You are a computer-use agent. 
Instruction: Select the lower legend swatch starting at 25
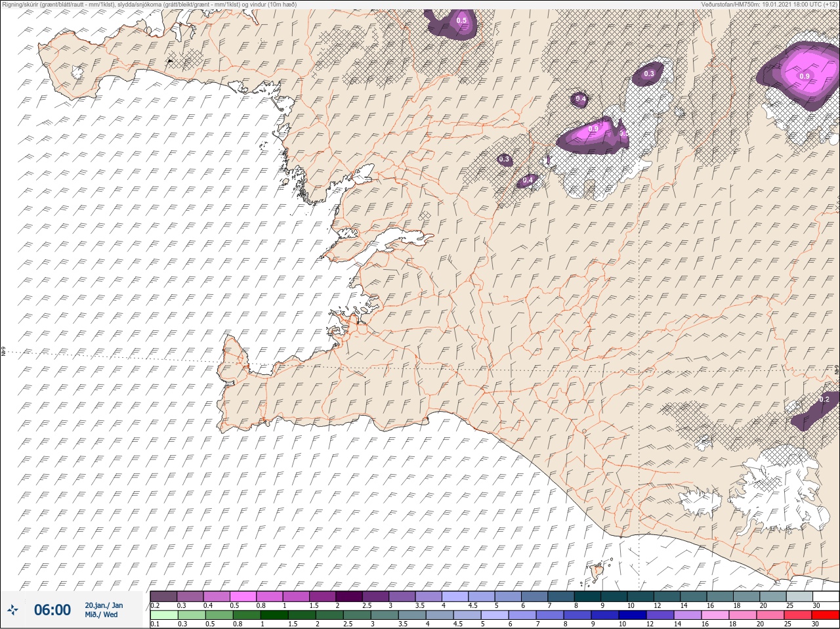coord(797,615)
